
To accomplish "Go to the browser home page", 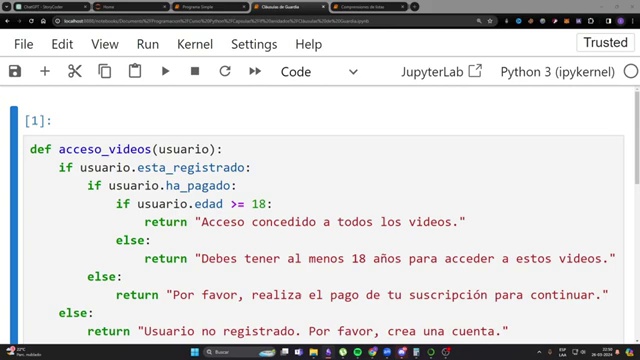I will [x=43, y=21].
